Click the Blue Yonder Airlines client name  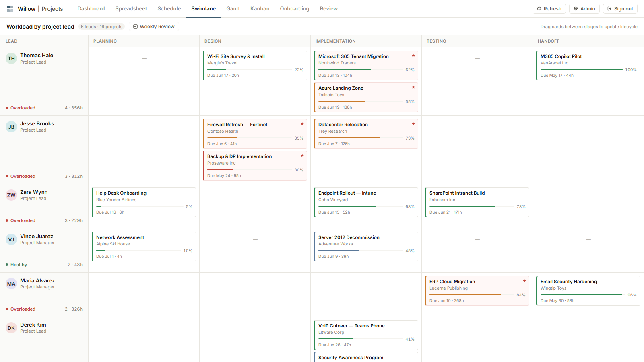pyautogui.click(x=116, y=200)
